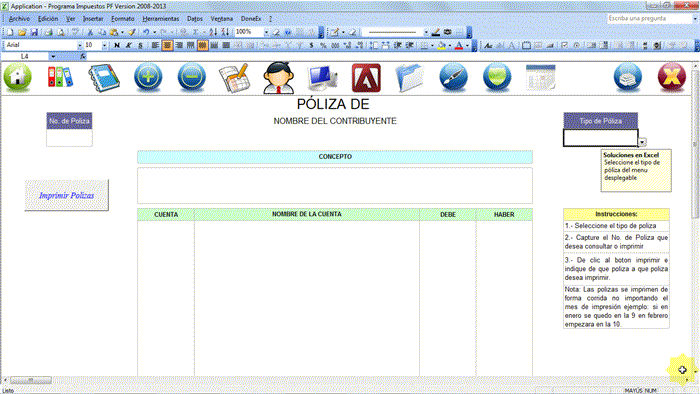Click the blue paintbrush circle icon
The height and width of the screenshot is (394, 700).
(453, 77)
